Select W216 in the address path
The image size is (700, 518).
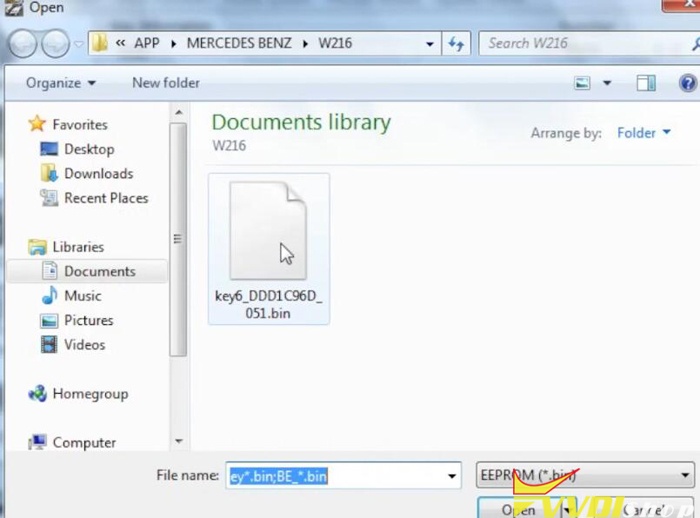[335, 43]
